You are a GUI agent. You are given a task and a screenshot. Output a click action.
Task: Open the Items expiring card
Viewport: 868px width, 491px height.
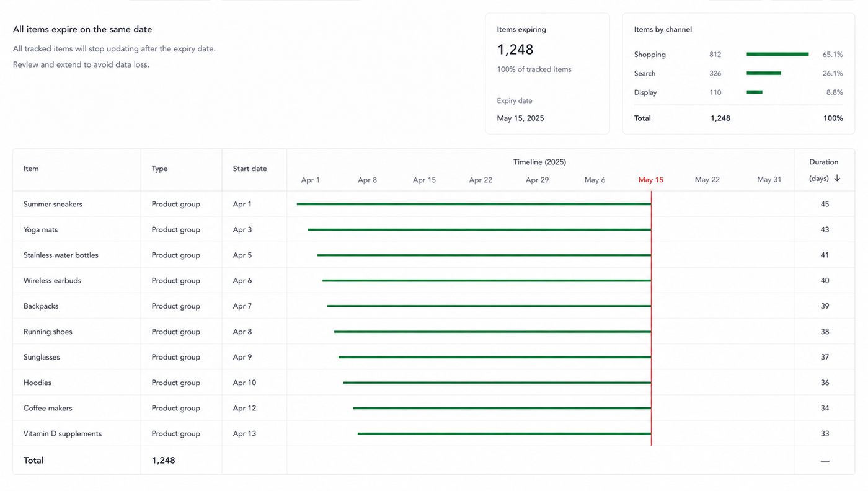[547, 73]
